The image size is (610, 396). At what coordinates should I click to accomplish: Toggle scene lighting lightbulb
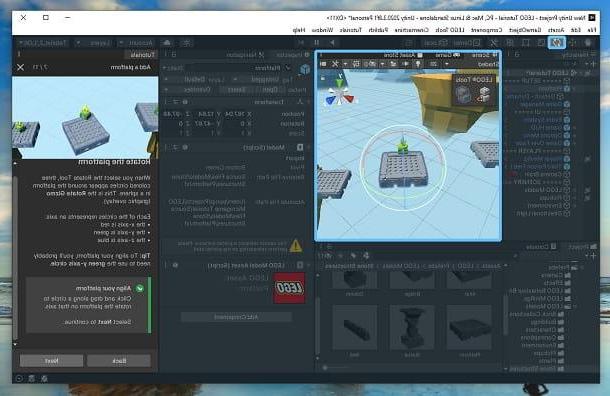[x=418, y=64]
